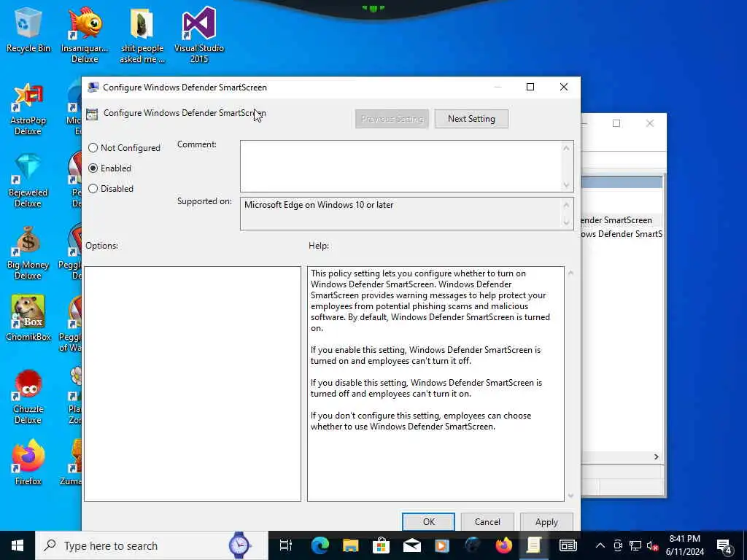747x560 pixels.
Task: Click the Group Policy scroll icon on taskbar
Action: point(533,545)
